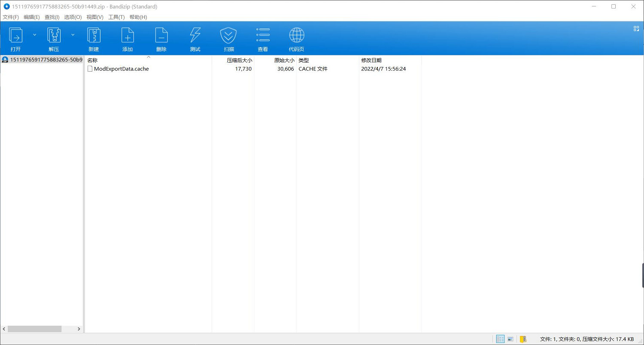Switch to details list view in status bar
Screen dimensions: 644x345
click(x=500, y=339)
